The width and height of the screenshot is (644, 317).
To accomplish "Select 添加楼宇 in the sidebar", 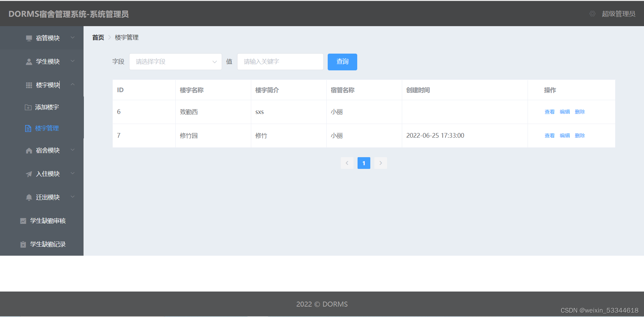I will [x=42, y=107].
